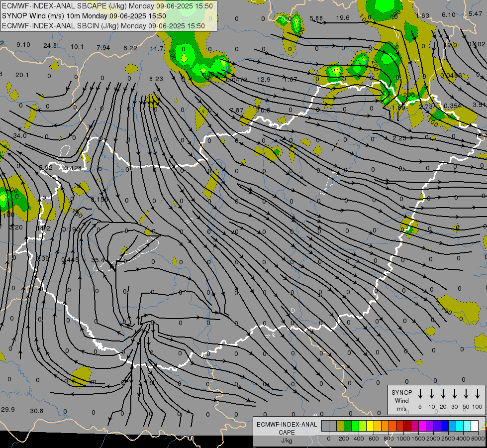Screen dimensions: 487x448
Task: Click the map value 12.9
Action: 264,79
